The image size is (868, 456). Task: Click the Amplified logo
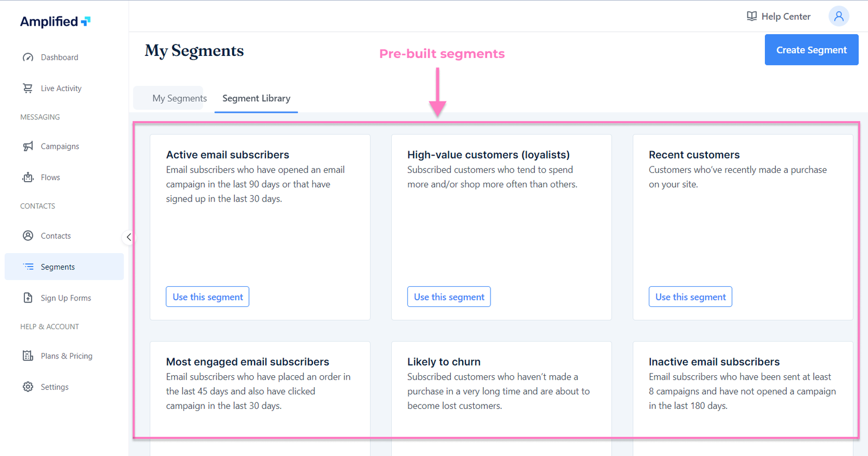[x=55, y=22]
